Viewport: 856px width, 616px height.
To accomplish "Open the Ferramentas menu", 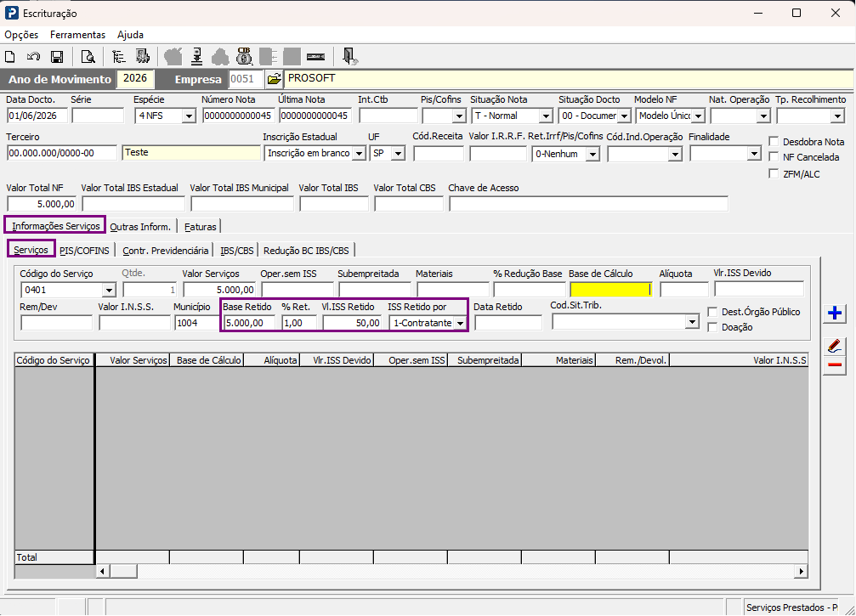I will pyautogui.click(x=77, y=34).
